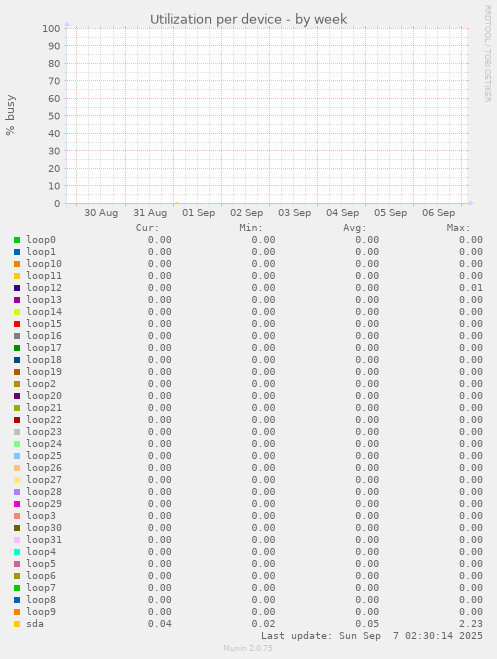
Task: Click the light green loop24 swatch
Action: 17,444
